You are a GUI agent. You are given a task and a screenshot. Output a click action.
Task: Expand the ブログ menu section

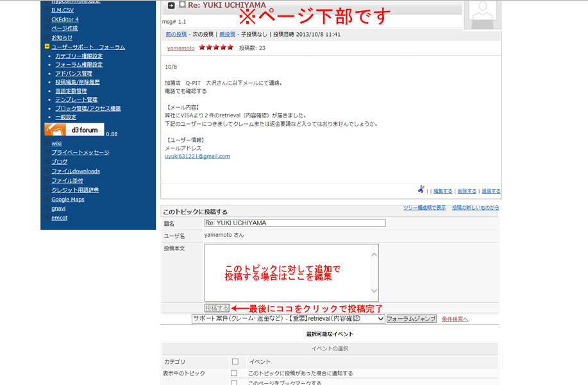click(47, 161)
